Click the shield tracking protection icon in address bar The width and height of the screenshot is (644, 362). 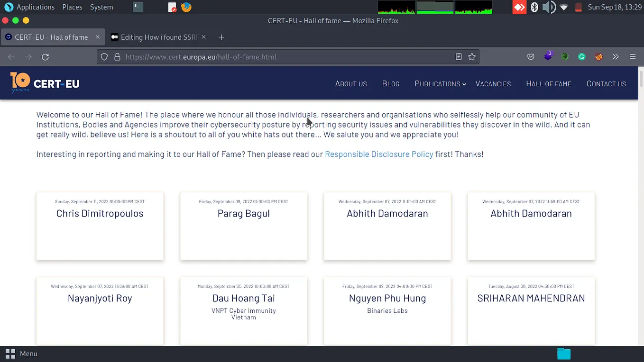click(x=104, y=56)
